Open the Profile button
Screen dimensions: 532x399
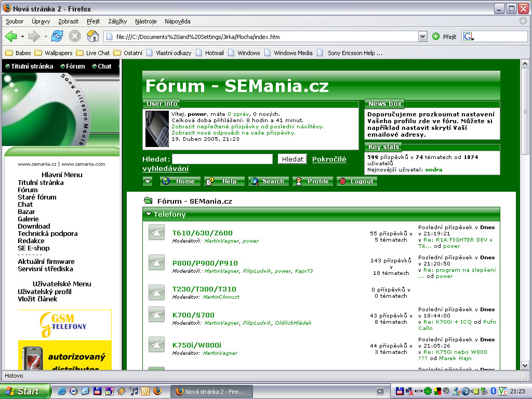click(x=312, y=181)
